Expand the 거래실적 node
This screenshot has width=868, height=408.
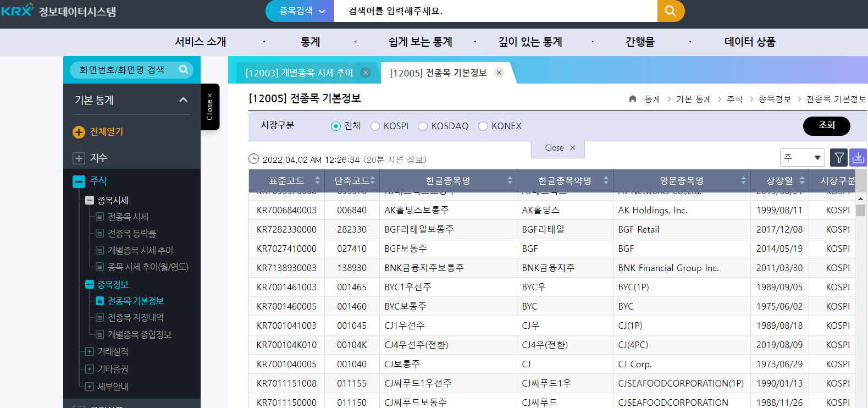[x=90, y=351]
